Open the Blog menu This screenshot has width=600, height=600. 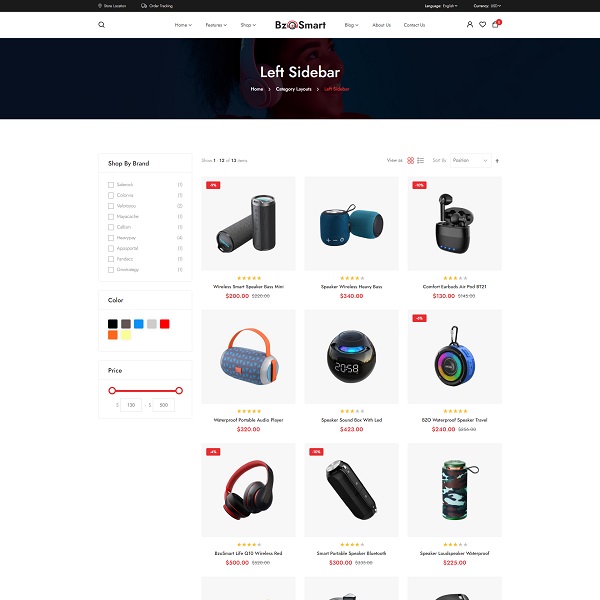[351, 25]
